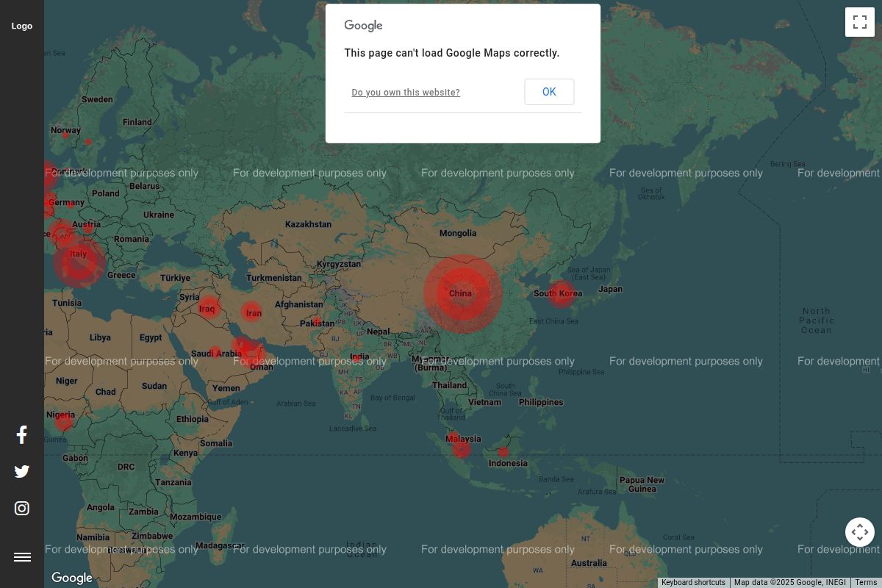Select the South Korea red marker

point(562,294)
